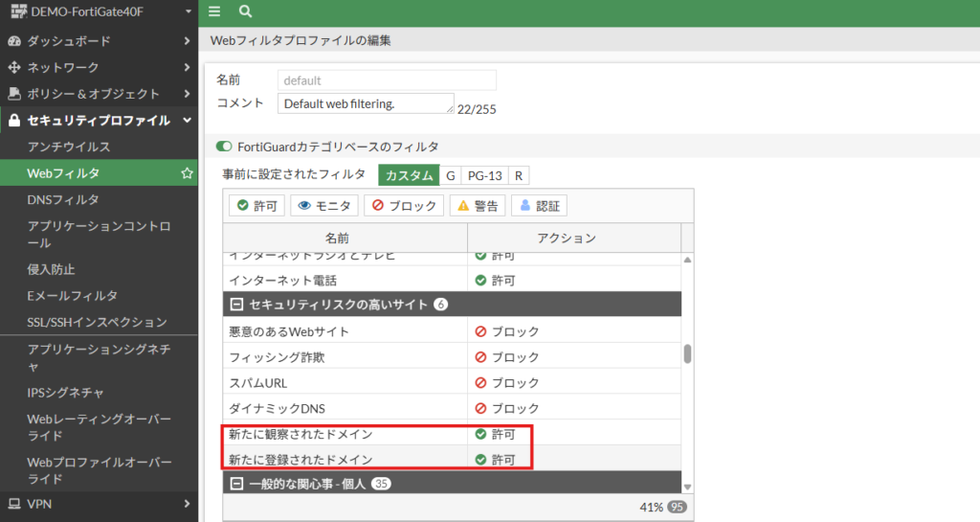Click the category list scroll-up arrow
This screenshot has width=980, height=522.
pos(687,260)
